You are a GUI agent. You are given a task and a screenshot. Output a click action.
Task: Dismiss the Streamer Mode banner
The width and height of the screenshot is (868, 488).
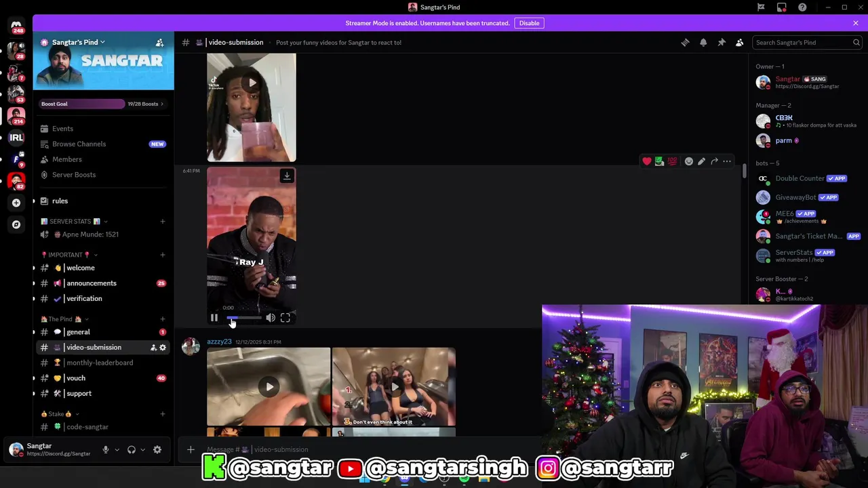(856, 23)
